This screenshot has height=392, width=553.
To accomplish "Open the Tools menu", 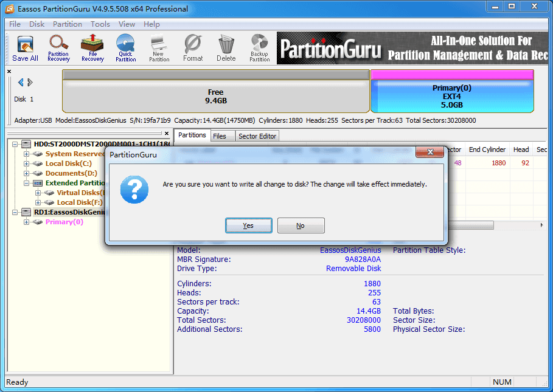I will coord(100,24).
